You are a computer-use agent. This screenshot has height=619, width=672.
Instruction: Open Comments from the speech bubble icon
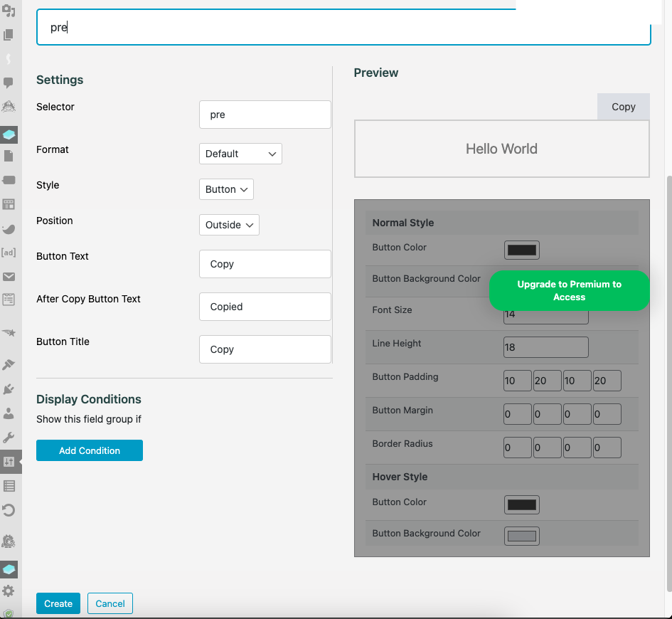(x=9, y=83)
